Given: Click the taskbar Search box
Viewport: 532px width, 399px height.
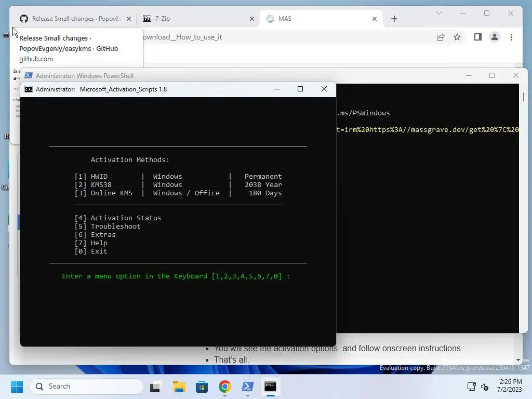Looking at the screenshot, I should coord(87,387).
